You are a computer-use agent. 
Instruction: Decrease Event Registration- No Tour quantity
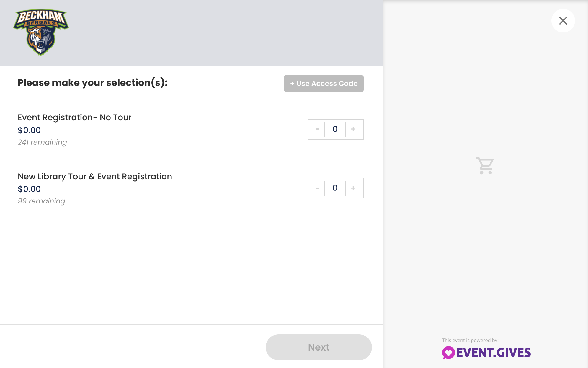[x=317, y=129]
